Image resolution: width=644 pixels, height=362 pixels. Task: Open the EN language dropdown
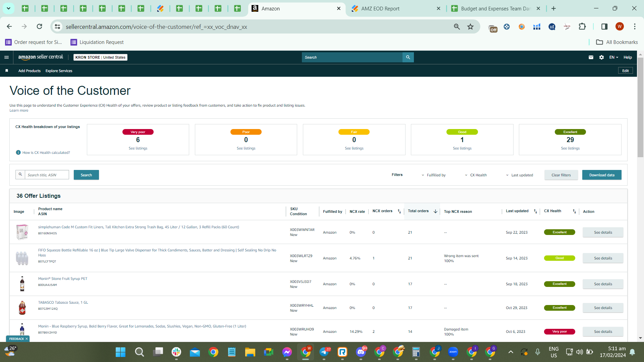click(x=613, y=57)
